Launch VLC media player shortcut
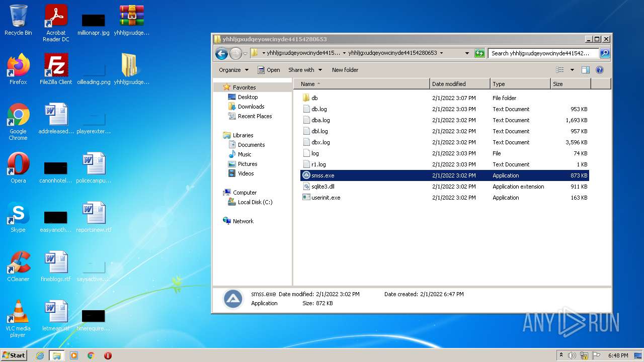Image resolution: width=644 pixels, height=362 pixels. pyautogui.click(x=18, y=318)
